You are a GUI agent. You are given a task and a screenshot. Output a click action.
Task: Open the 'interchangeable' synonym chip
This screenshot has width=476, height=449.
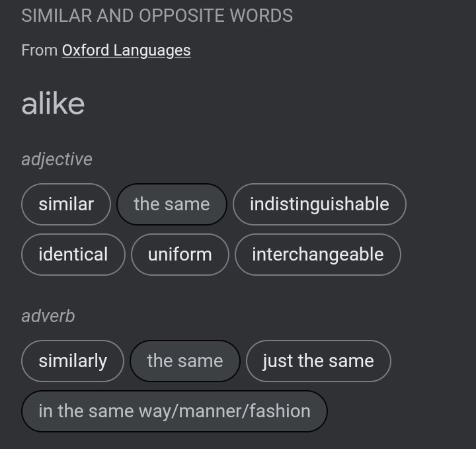318,255
